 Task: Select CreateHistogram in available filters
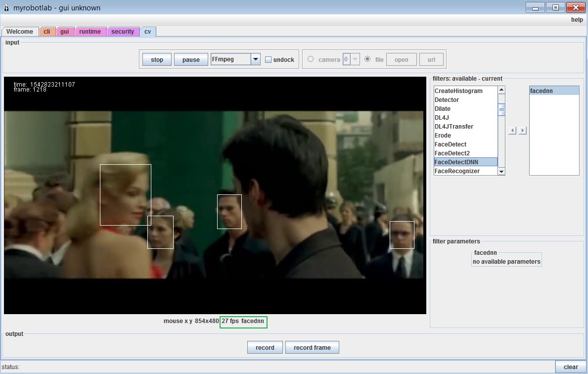pyautogui.click(x=465, y=91)
